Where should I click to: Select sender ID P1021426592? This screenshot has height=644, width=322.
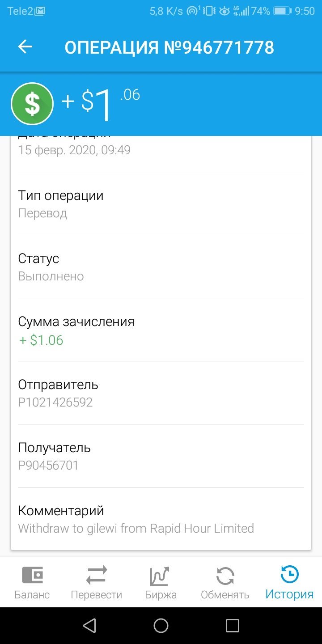(55, 402)
